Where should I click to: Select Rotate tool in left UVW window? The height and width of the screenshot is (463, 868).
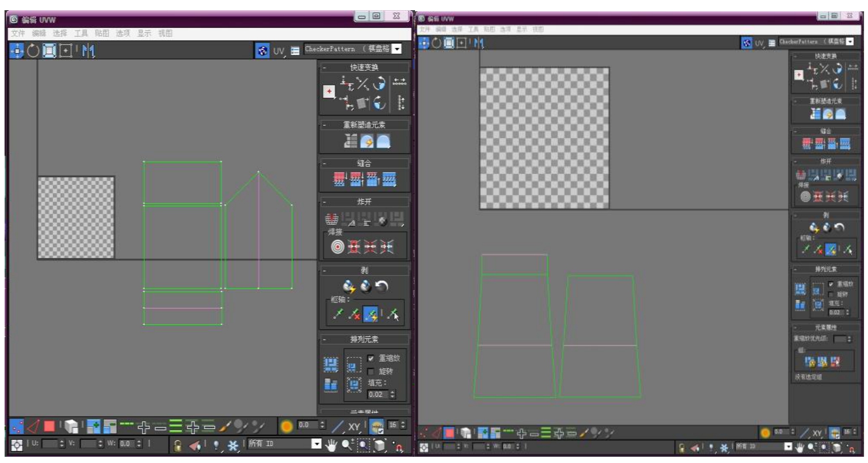33,51
